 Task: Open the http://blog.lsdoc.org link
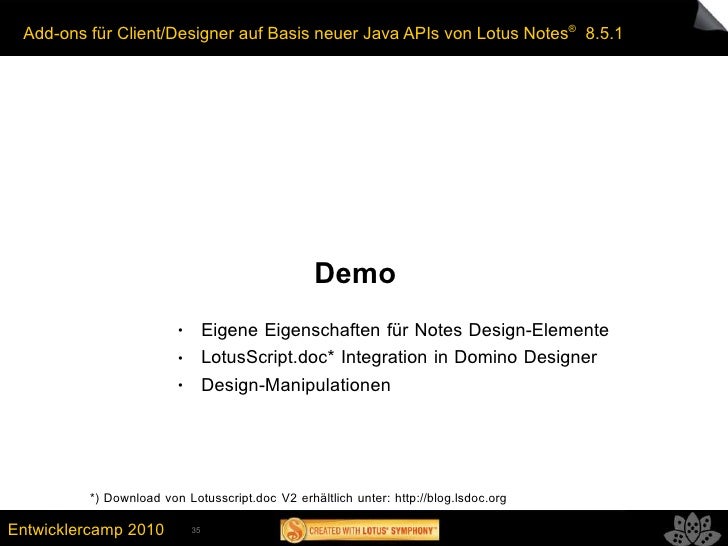pyautogui.click(x=450, y=498)
